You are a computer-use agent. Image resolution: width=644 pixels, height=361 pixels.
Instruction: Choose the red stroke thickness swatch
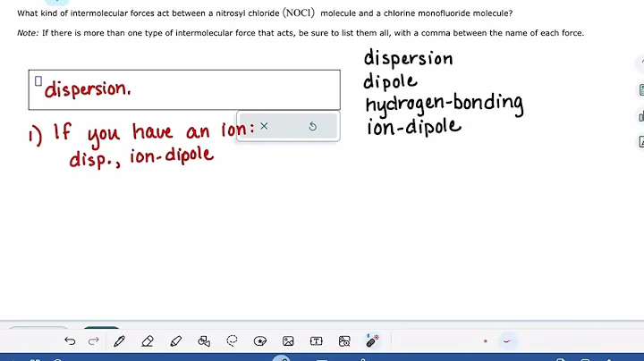(x=507, y=341)
